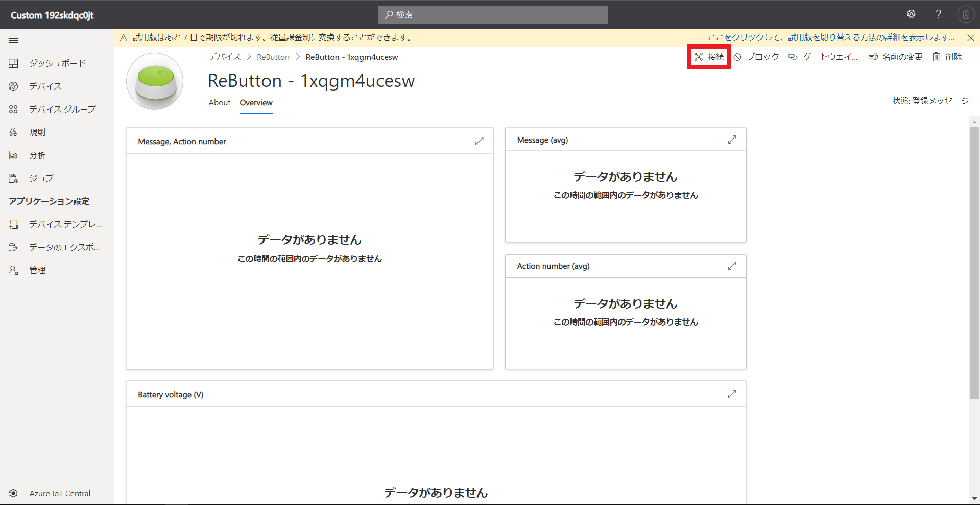Click the ゲートウェイ button label

point(830,57)
